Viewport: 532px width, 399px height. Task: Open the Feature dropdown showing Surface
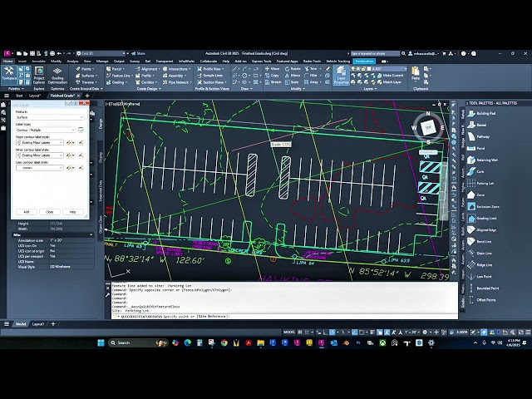[x=50, y=117]
